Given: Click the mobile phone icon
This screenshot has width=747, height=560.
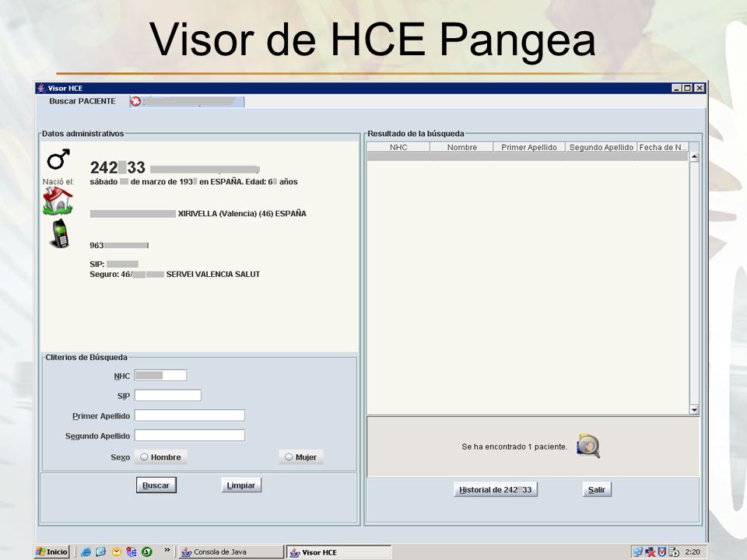Looking at the screenshot, I should [x=60, y=233].
